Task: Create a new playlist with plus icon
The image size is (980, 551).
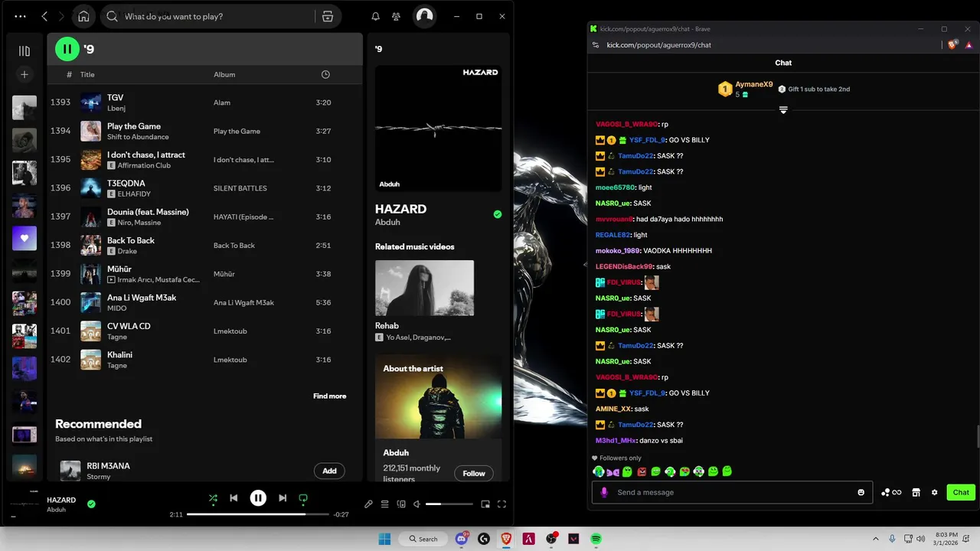Action: click(24, 74)
